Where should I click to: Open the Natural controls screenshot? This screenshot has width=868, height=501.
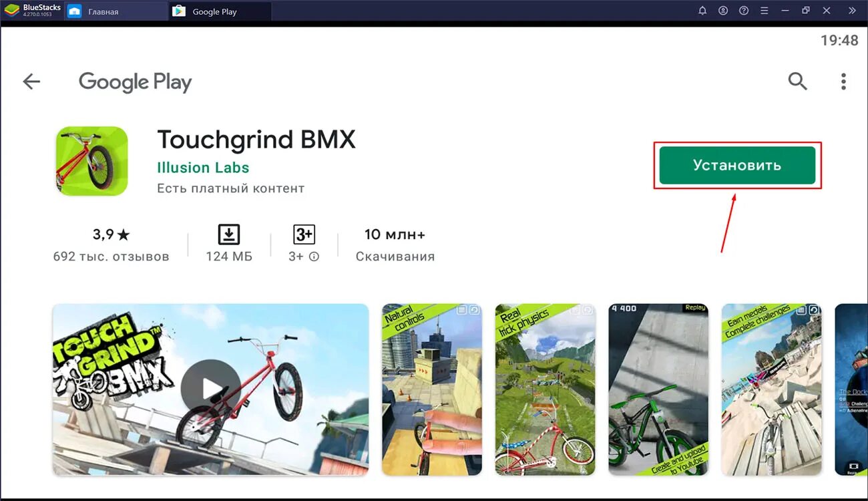point(432,389)
